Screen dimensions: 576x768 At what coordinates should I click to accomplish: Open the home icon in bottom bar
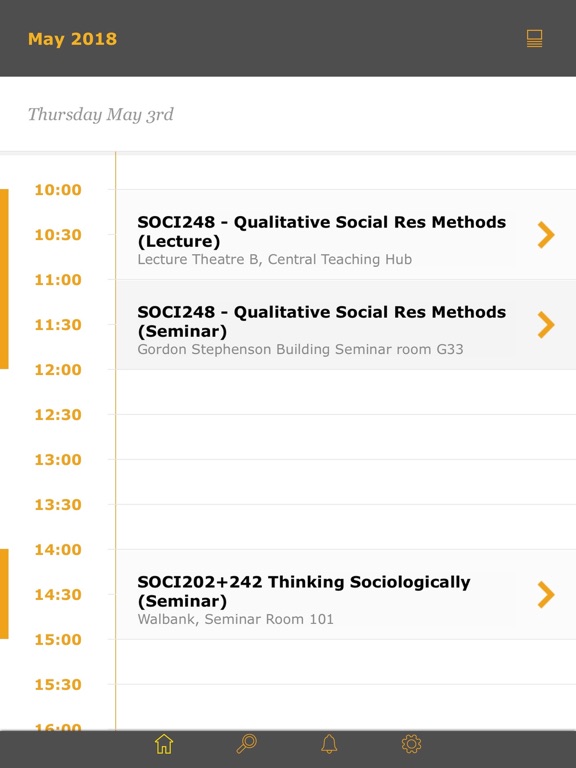164,744
